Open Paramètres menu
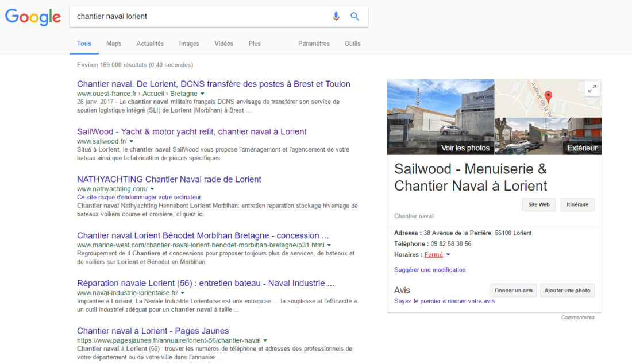632x364 pixels. click(x=314, y=44)
